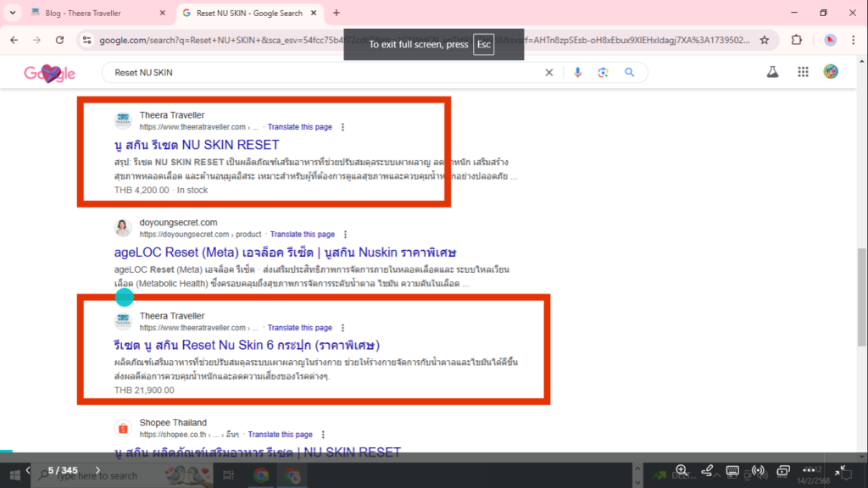
Task: Open Chrome browser extensions puzzle icon
Action: click(796, 39)
